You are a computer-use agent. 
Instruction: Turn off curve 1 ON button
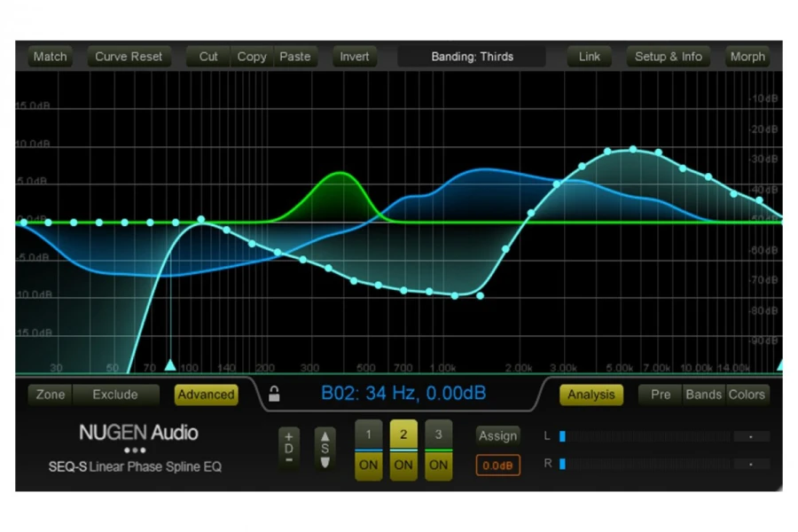click(369, 465)
